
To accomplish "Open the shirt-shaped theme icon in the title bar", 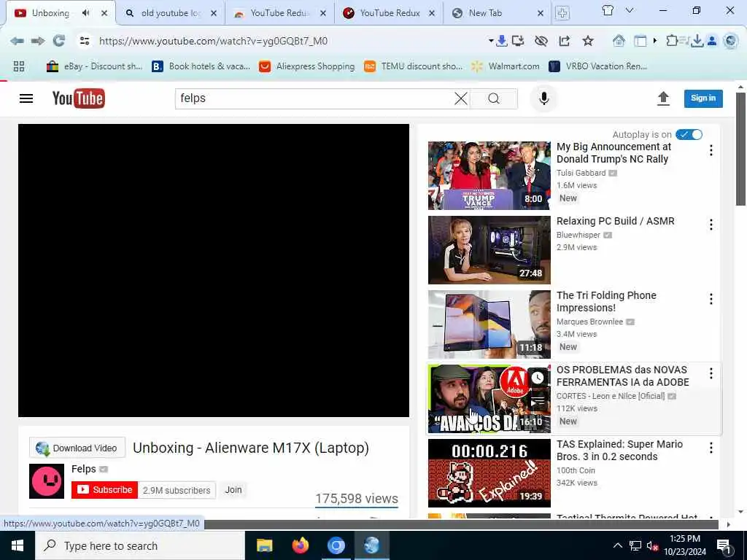I will [x=608, y=10].
